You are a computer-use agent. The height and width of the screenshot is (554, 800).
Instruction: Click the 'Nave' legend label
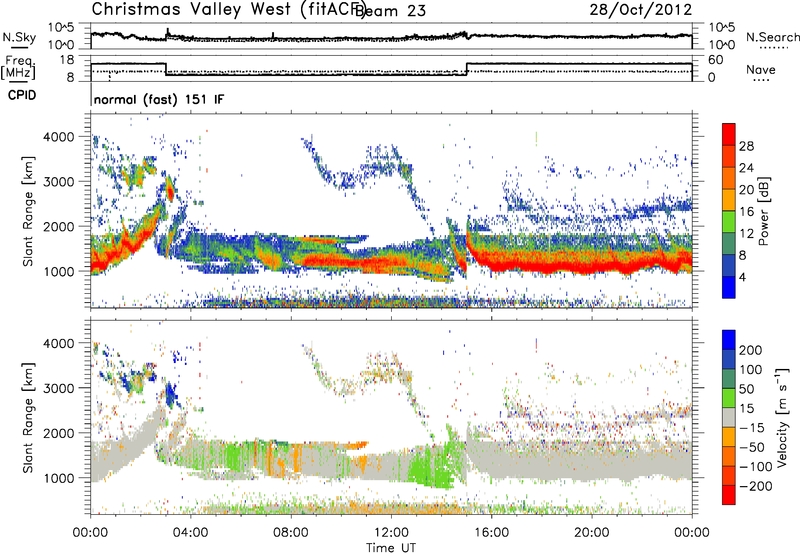coord(761,69)
